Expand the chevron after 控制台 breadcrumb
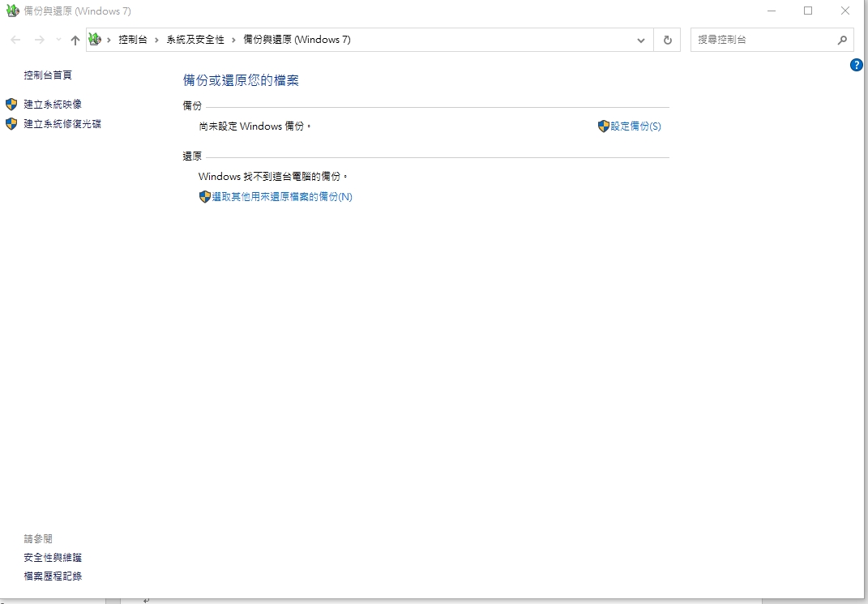Viewport: 868px width, 604px height. click(x=156, y=40)
